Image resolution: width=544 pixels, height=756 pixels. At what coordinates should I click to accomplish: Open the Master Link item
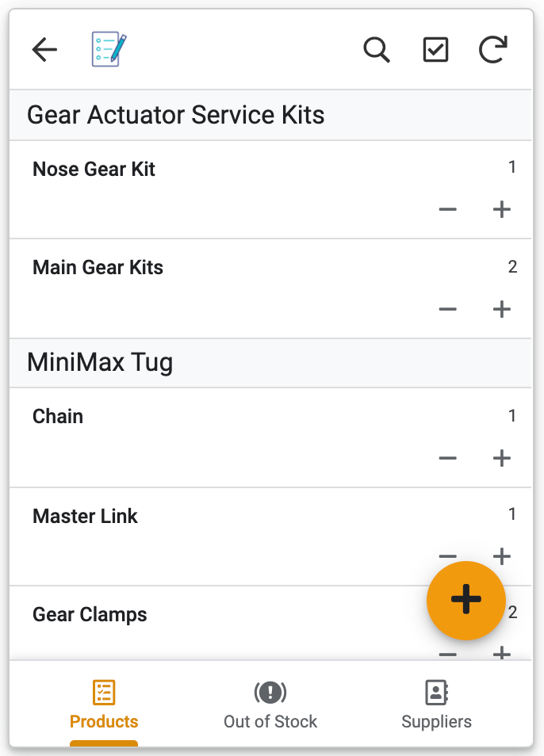coord(270,535)
